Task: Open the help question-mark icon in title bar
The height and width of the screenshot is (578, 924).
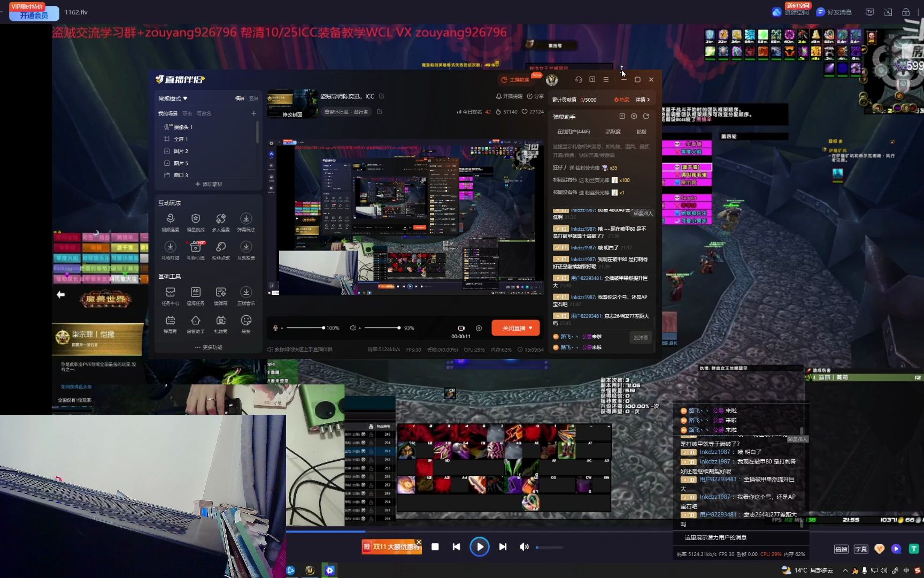Action: tap(592, 79)
